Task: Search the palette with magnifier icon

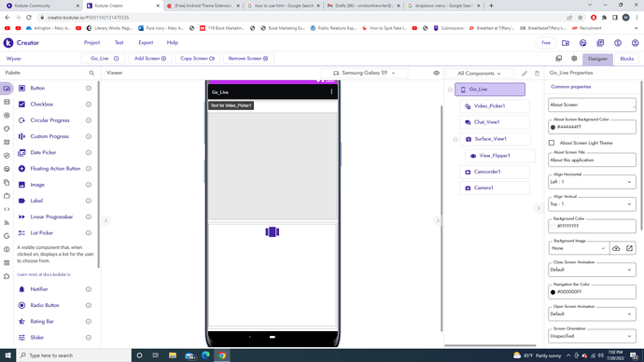Action: pos(91,73)
